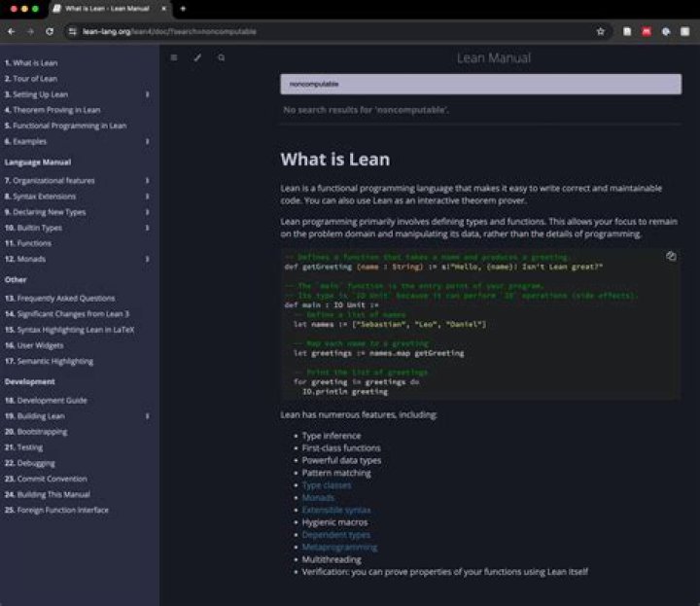Expand the Building Lean section
This screenshot has height=606, width=700.
click(x=148, y=416)
